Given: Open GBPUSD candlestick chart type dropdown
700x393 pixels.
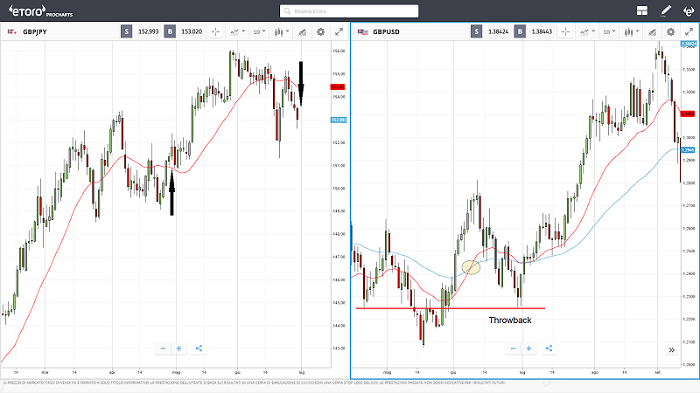Looking at the screenshot, I should pos(632,32).
